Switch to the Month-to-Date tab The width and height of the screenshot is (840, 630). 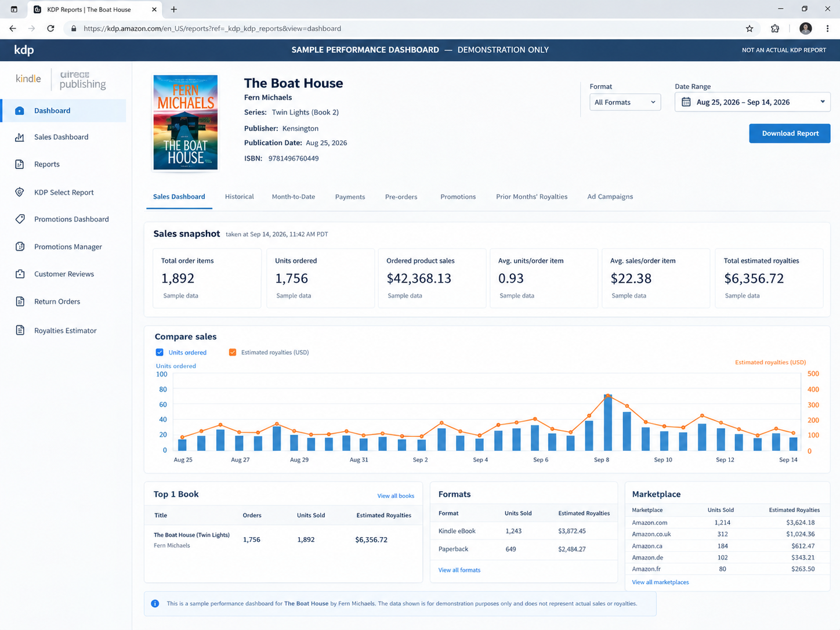[294, 197]
